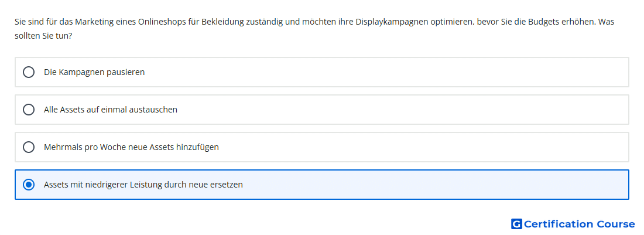
Task: Click "sollten Sie tun?" ending the question
Action: click(43, 36)
